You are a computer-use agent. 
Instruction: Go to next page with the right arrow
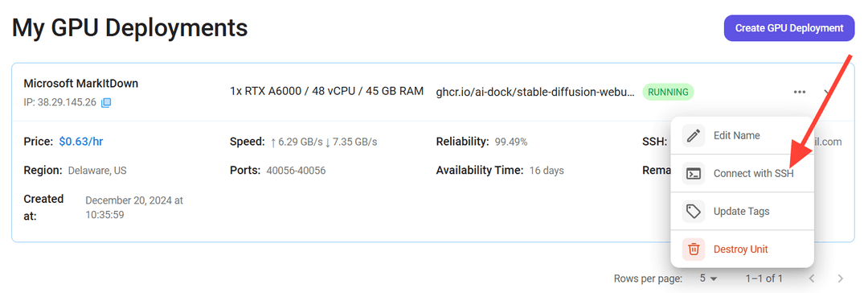(x=841, y=278)
